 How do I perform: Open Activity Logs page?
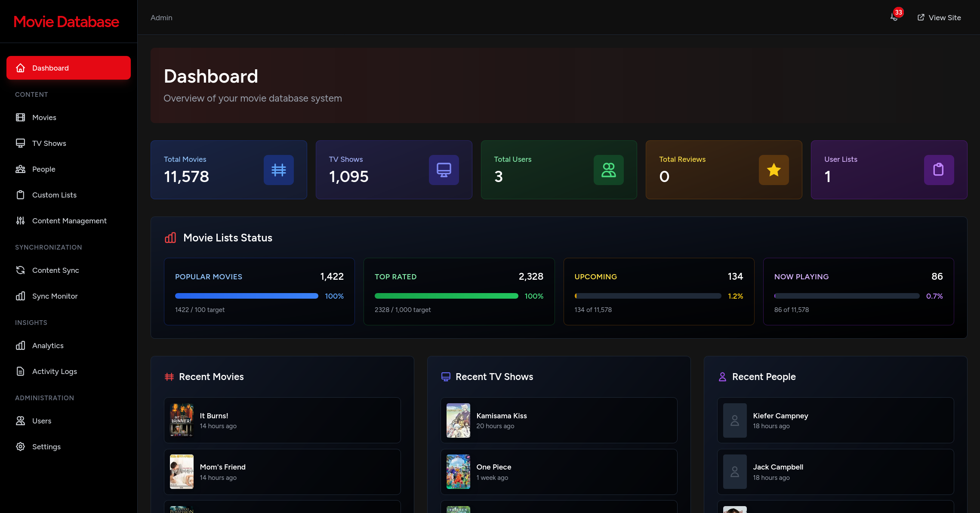[54, 371]
